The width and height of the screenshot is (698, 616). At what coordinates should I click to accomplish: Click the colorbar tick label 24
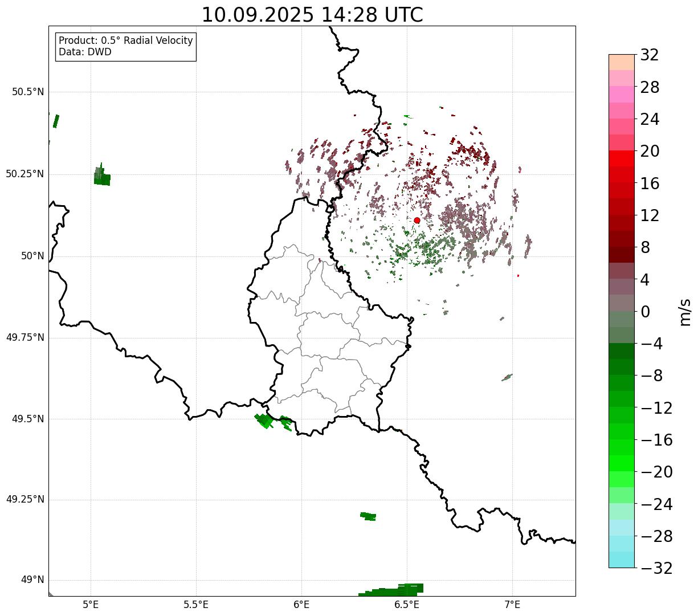point(650,120)
